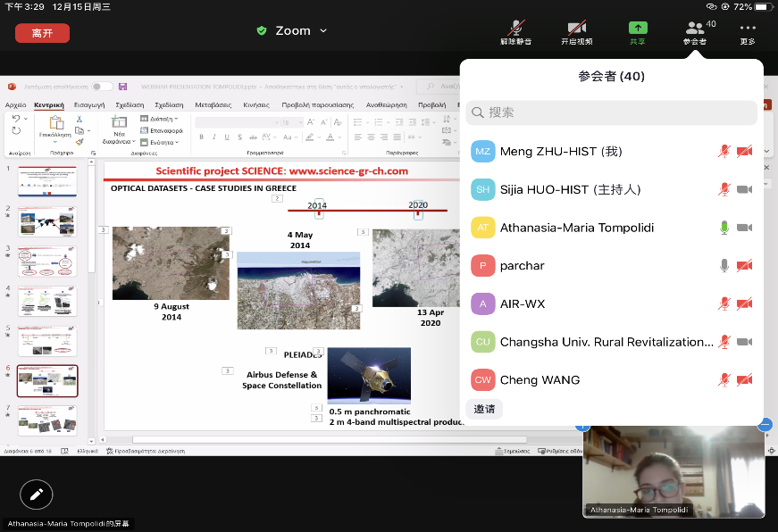Click the 邀请 invite button
The height and width of the screenshot is (532, 778).
[484, 409]
